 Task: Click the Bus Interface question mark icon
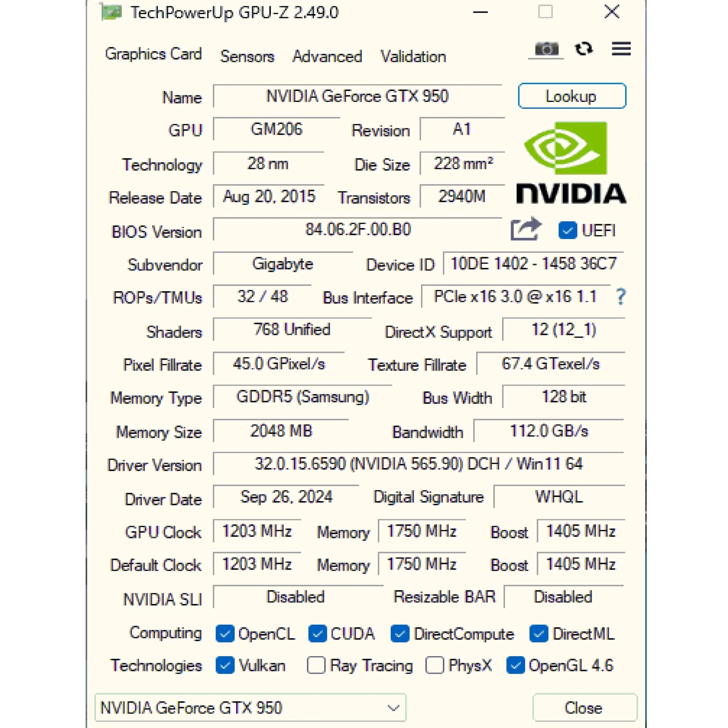click(x=621, y=297)
